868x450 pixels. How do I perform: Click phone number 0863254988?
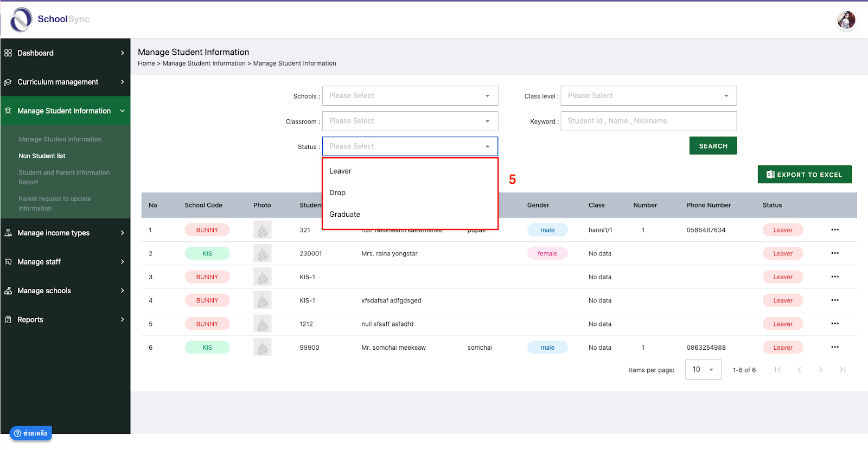pos(706,348)
